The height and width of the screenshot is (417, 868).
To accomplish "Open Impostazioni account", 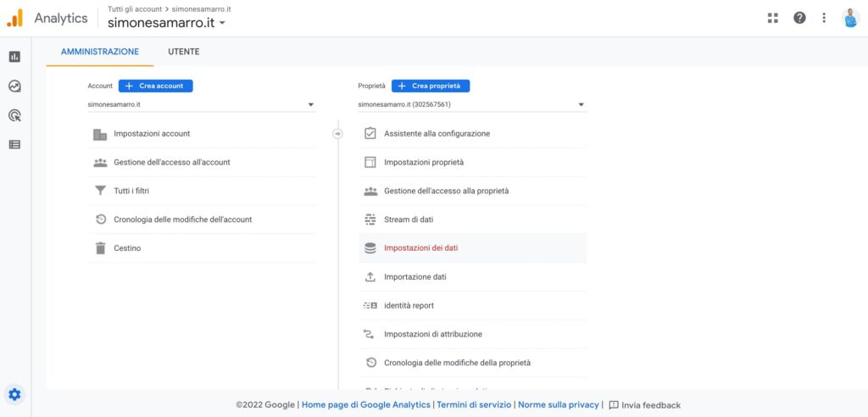I will coord(202,133).
